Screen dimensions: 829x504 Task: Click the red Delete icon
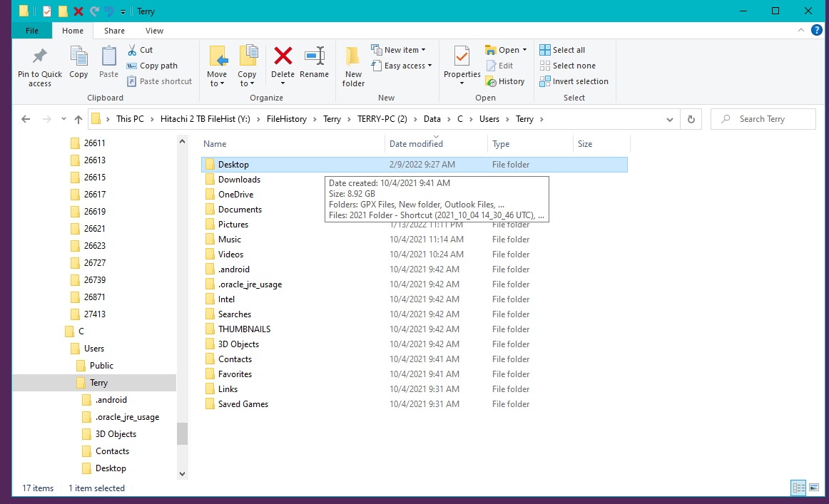283,56
